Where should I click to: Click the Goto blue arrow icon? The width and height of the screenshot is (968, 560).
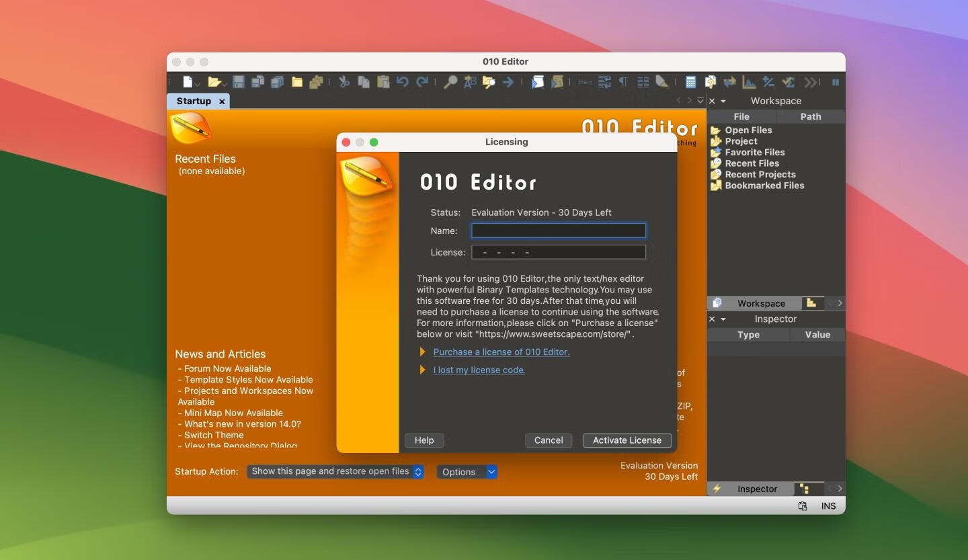[508, 82]
